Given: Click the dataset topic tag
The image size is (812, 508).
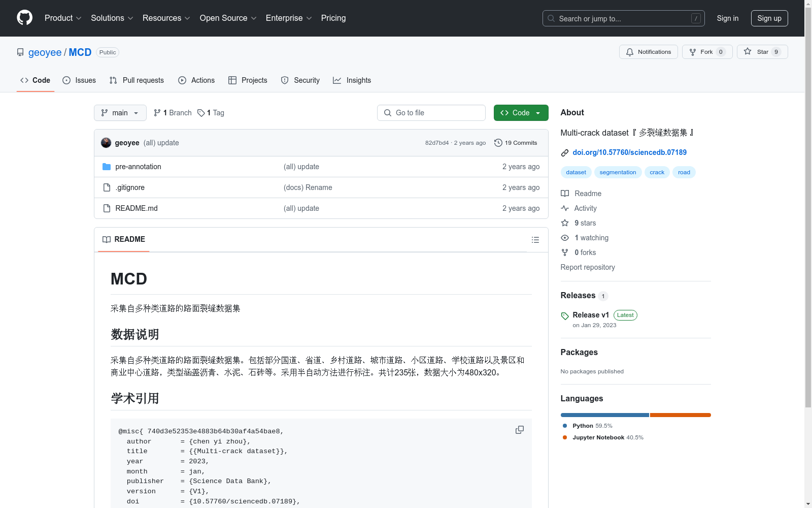Looking at the screenshot, I should (576, 172).
